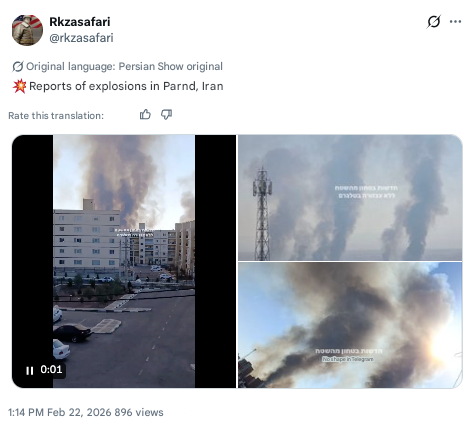Open the three-dot more options menu
The image size is (476, 426).
point(455,22)
